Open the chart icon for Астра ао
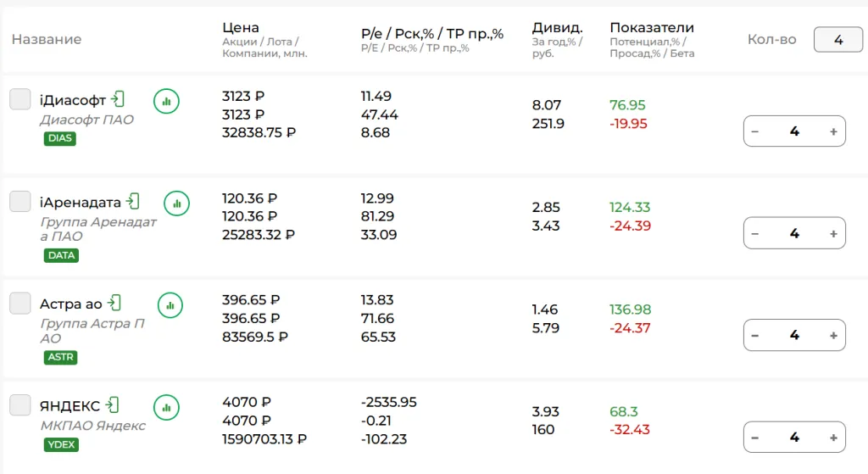Screen dimensions: 868x474 click(170, 305)
